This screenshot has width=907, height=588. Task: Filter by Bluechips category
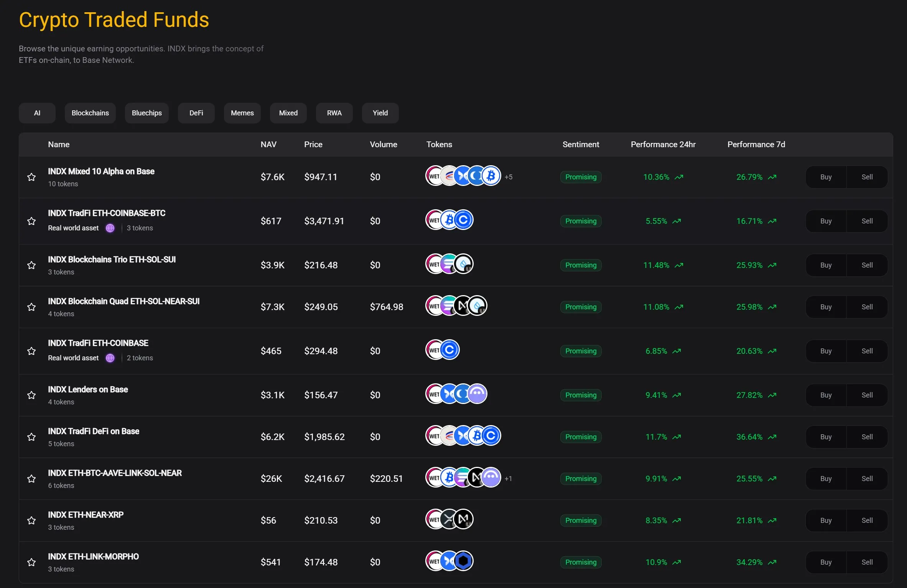(147, 113)
